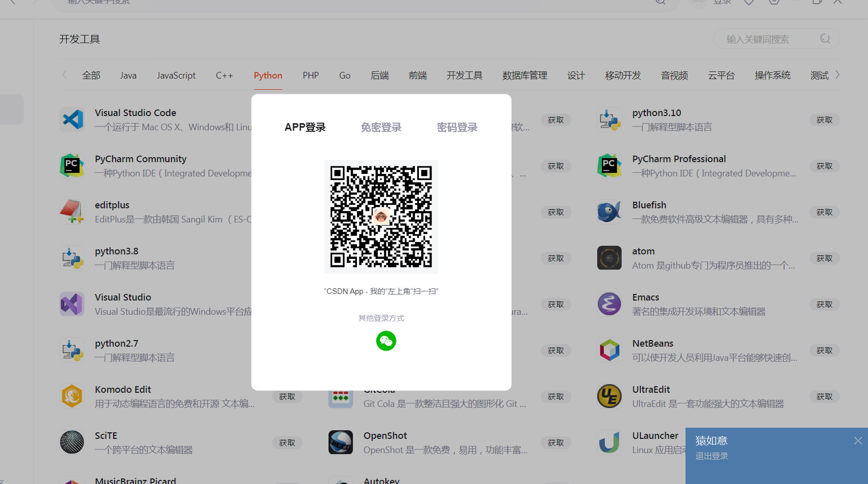Click 获取 for Bluefish
Screen dimensions: 868x484
(825, 212)
